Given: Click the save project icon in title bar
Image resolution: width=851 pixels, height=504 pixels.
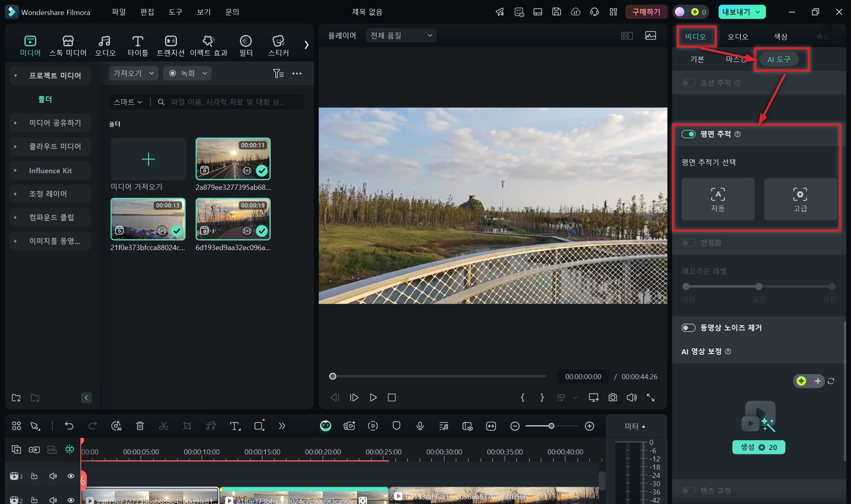Looking at the screenshot, I should 556,12.
